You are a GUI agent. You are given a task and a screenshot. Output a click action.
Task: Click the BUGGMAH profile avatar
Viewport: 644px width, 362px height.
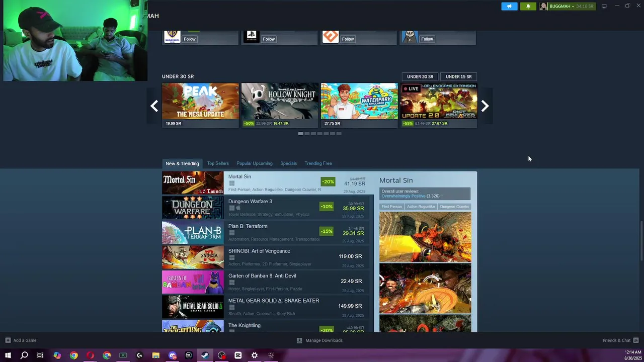tap(543, 6)
